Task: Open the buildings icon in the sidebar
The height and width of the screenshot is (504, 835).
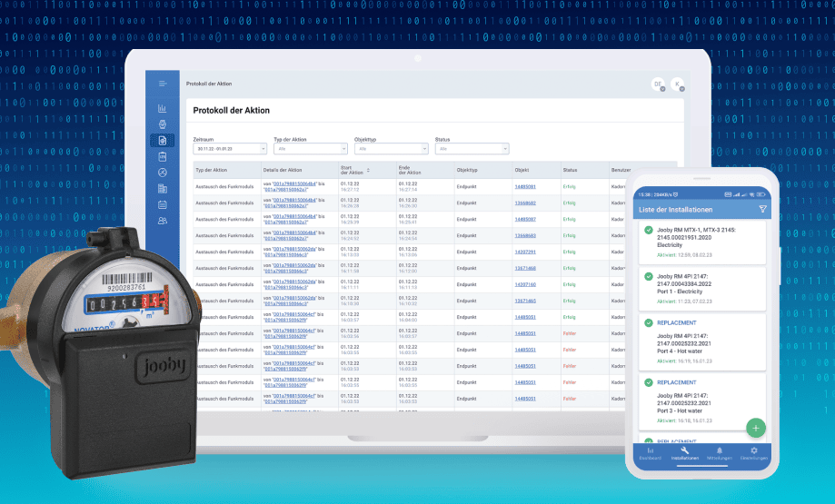Action: click(x=163, y=188)
